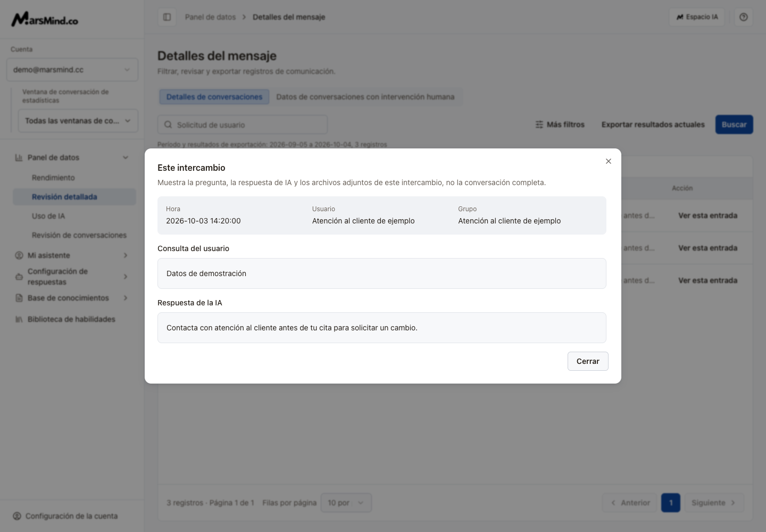
Task: Open the 10 por rows-per-page dropdown
Action: 346,503
